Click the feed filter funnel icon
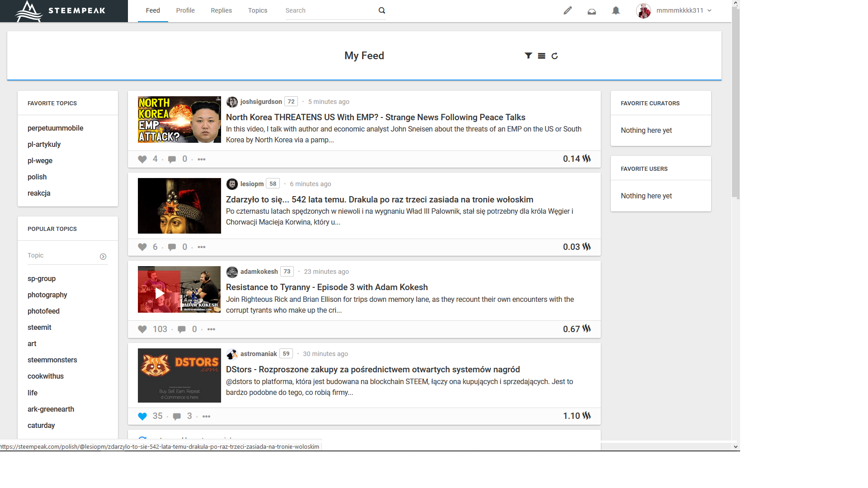Image resolution: width=868 pixels, height=488 pixels. [x=528, y=56]
